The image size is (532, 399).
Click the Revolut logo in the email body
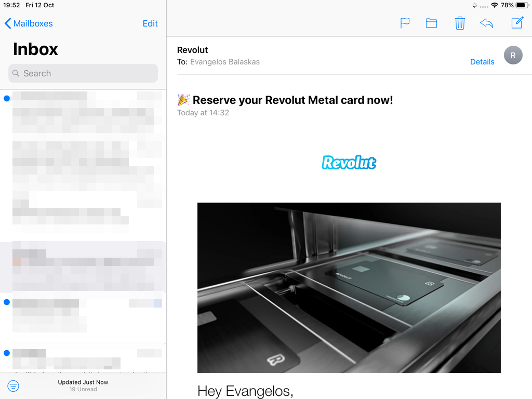click(x=349, y=162)
